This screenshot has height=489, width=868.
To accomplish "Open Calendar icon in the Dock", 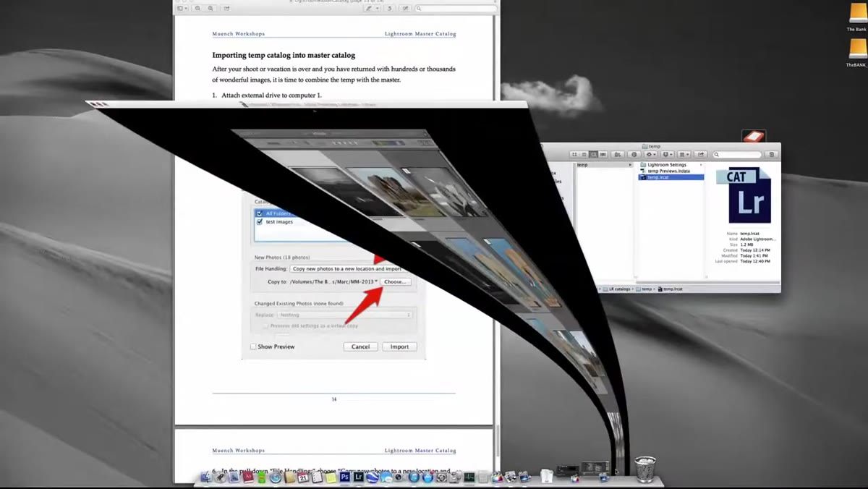I will [x=303, y=477].
